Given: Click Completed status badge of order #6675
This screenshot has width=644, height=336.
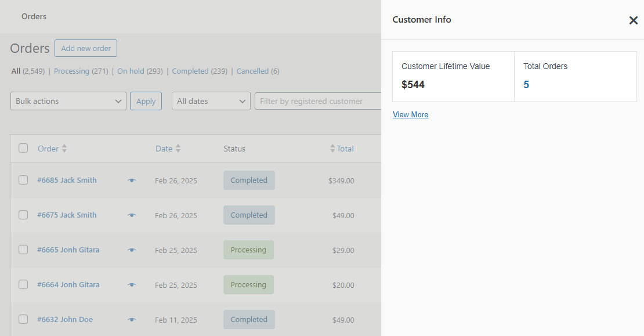Looking at the screenshot, I should (249, 215).
